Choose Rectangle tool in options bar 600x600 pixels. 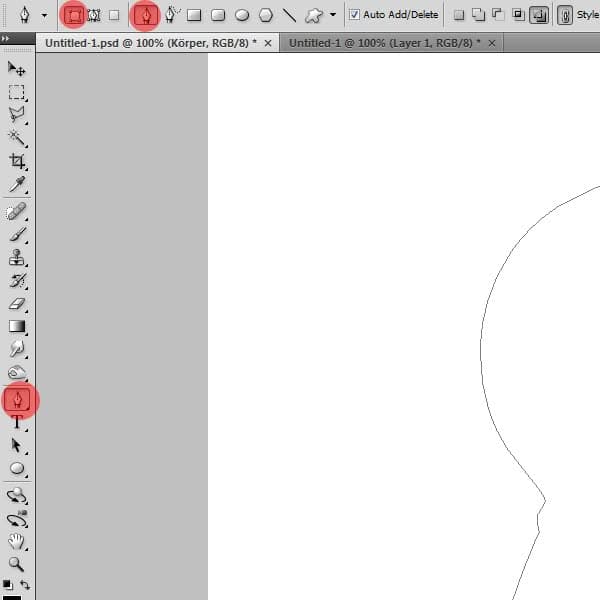pyautogui.click(x=194, y=15)
